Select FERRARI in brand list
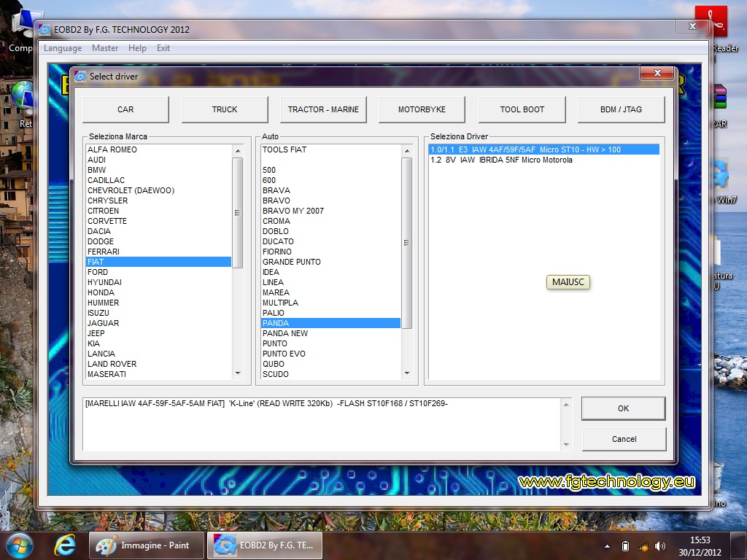Image resolution: width=747 pixels, height=560 pixels. (x=158, y=252)
